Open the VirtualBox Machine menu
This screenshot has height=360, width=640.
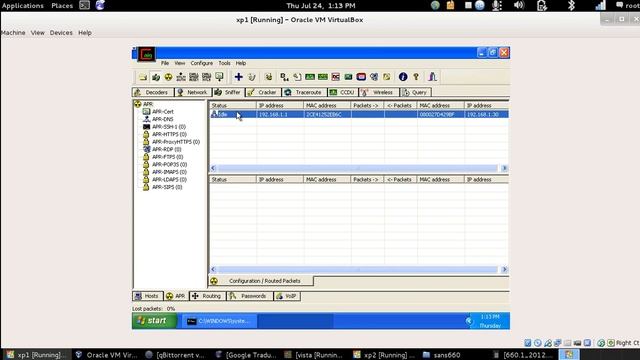[13, 33]
